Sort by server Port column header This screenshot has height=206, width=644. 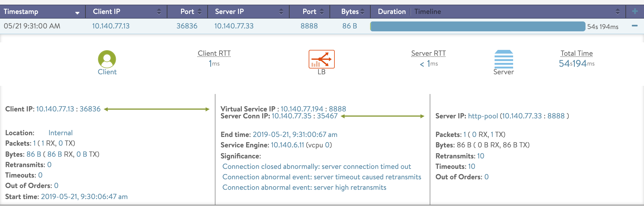(x=322, y=12)
